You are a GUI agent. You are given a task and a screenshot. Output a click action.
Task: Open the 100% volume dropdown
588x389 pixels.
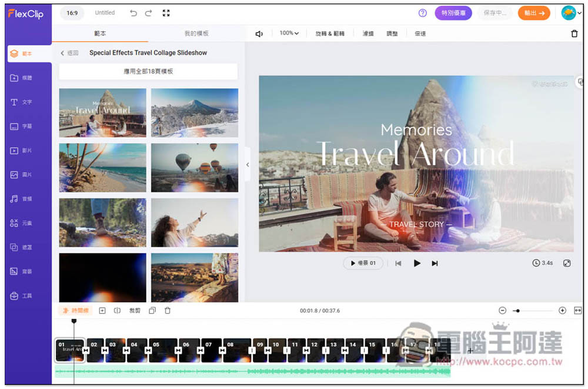[x=289, y=34]
